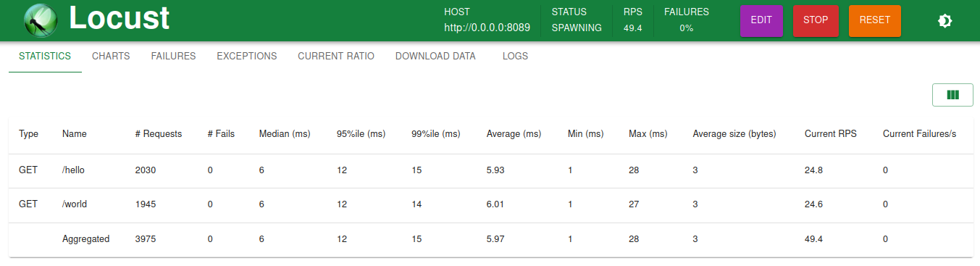
Task: Click the header failures value 0%
Action: coord(687,28)
